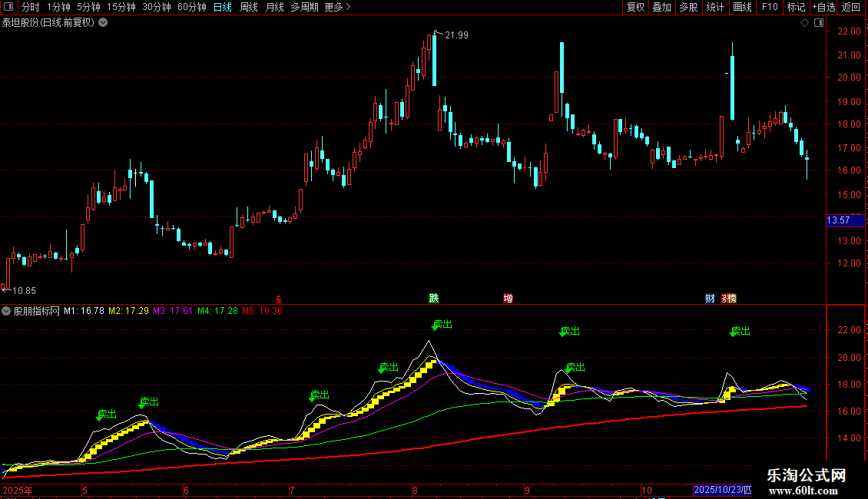Open the 多周期 multi-period view
The image size is (868, 499).
[x=304, y=7]
